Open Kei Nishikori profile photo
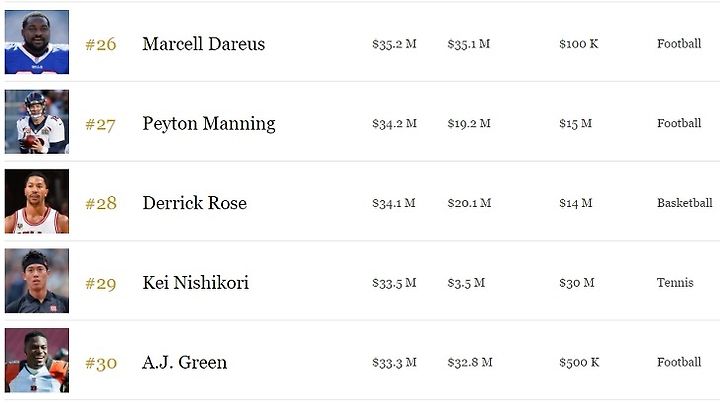Viewport: 720px width, 404px height. click(x=37, y=281)
